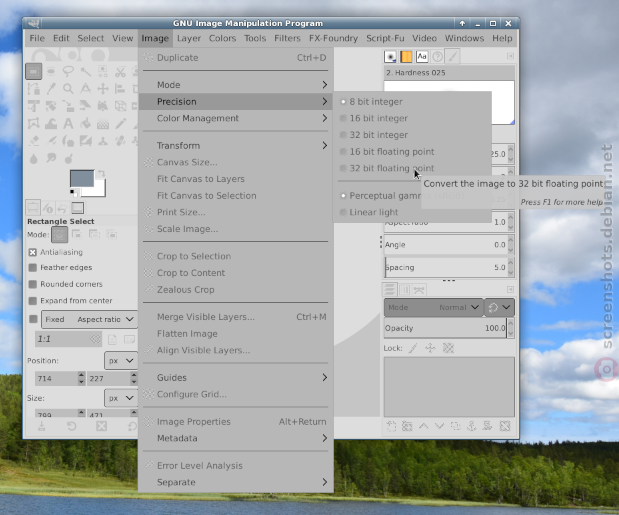The height and width of the screenshot is (515, 619).
Task: Choose 16 bit integer precision
Action: tap(412, 118)
